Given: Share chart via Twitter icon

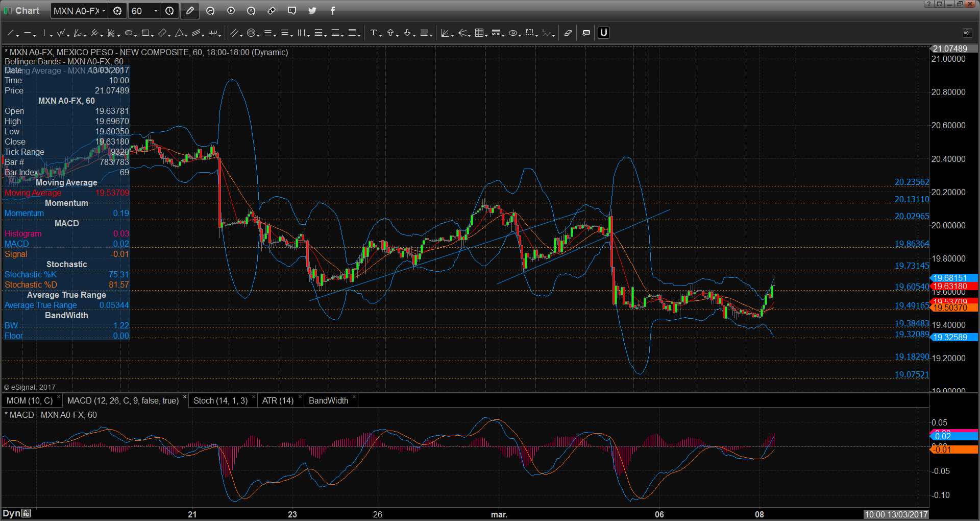Looking at the screenshot, I should tap(312, 11).
